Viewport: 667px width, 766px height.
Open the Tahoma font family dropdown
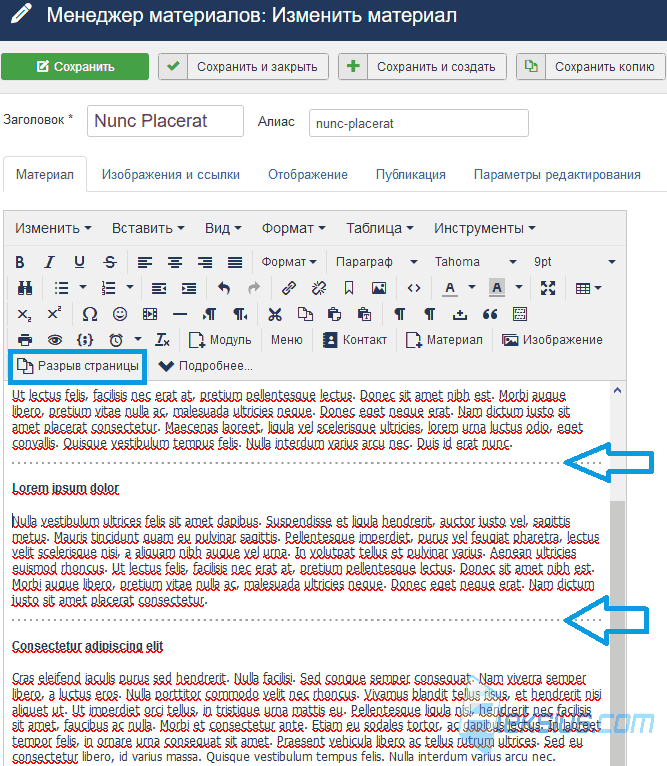476,262
